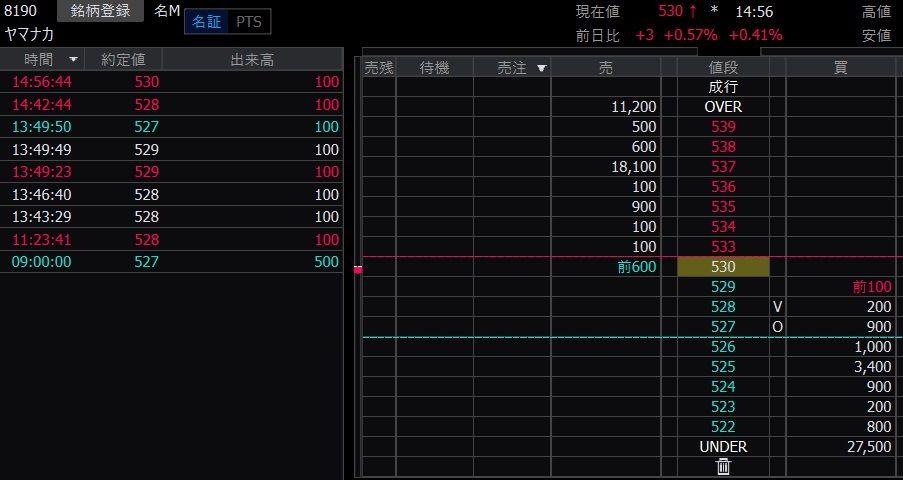Select the yellow highlighted 530 price cell
The height and width of the screenshot is (480, 903).
pos(723,267)
